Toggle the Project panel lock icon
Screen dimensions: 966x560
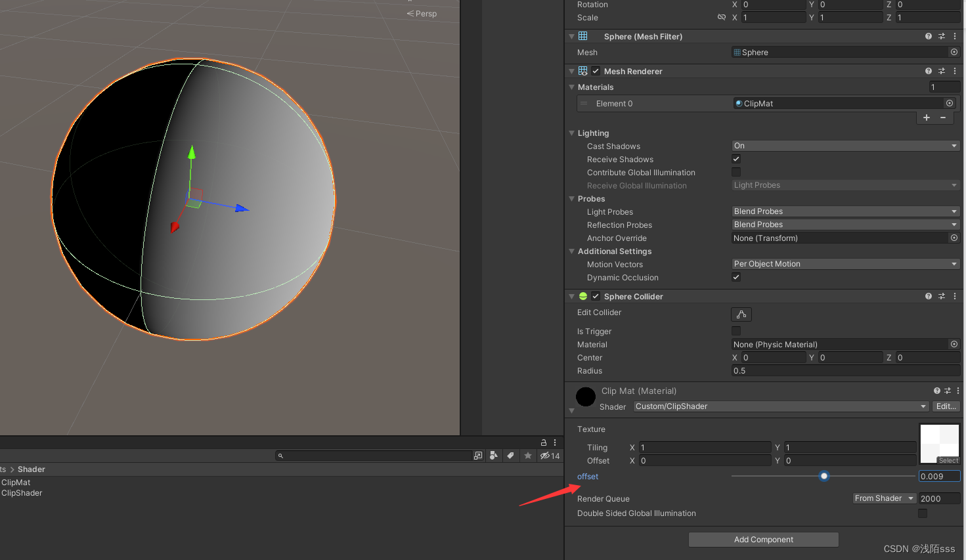[x=542, y=442]
